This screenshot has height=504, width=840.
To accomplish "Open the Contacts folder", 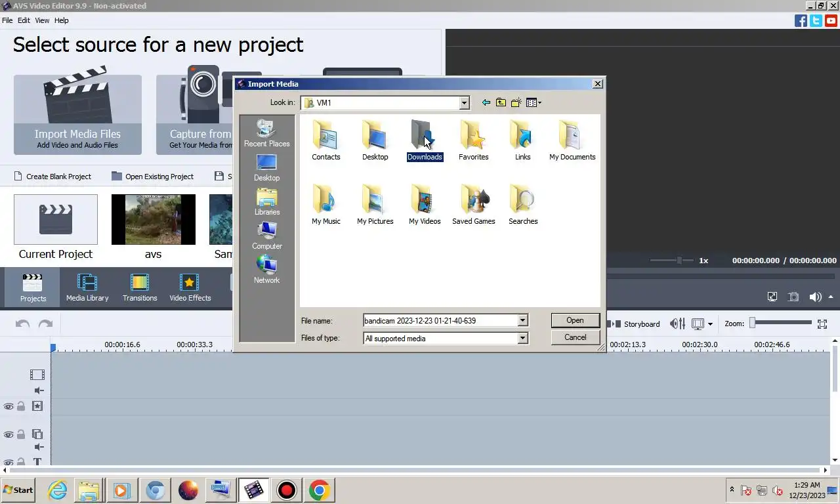I will click(x=326, y=140).
